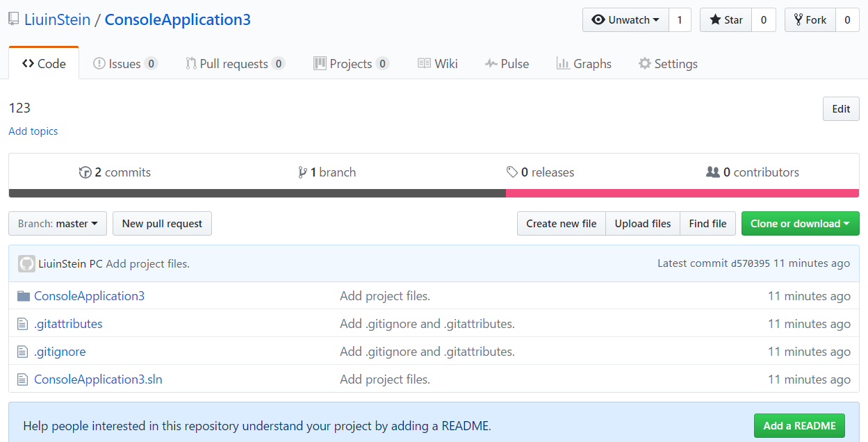Click the .gitattributes file icon
Viewport: 868px width, 442px height.
coord(24,324)
